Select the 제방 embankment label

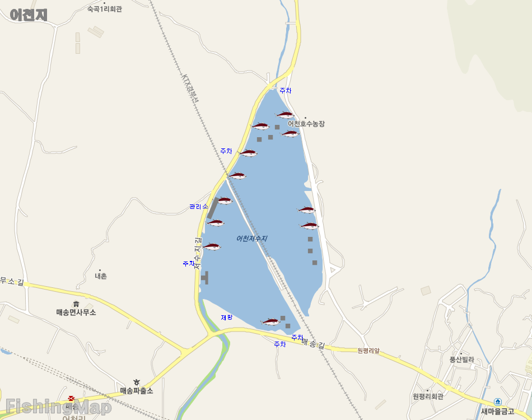pos(227,317)
